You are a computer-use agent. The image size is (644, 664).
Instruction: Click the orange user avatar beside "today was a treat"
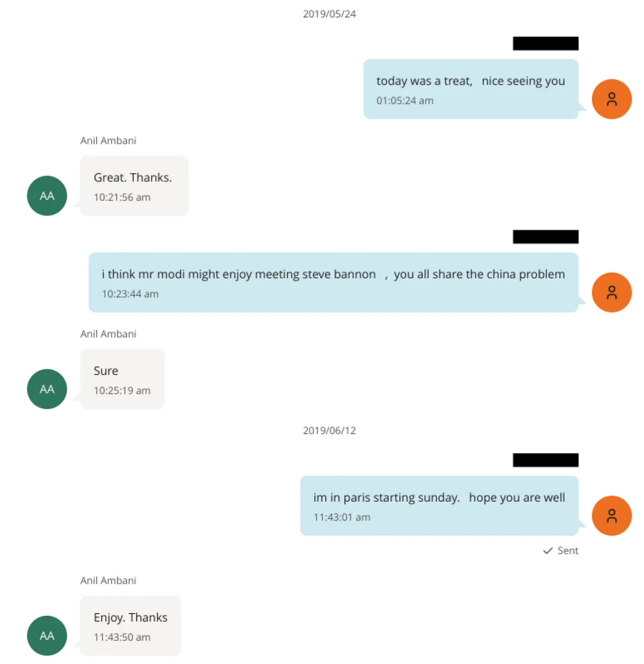[x=611, y=99]
